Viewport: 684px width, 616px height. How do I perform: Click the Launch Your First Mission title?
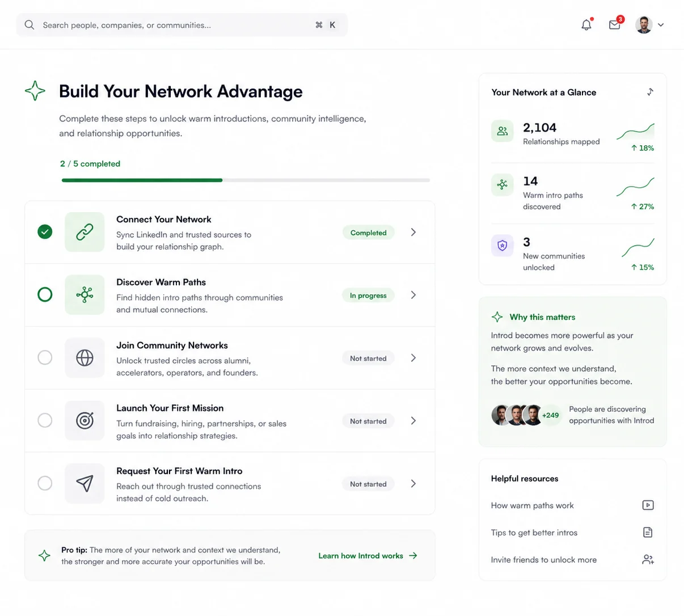point(170,408)
